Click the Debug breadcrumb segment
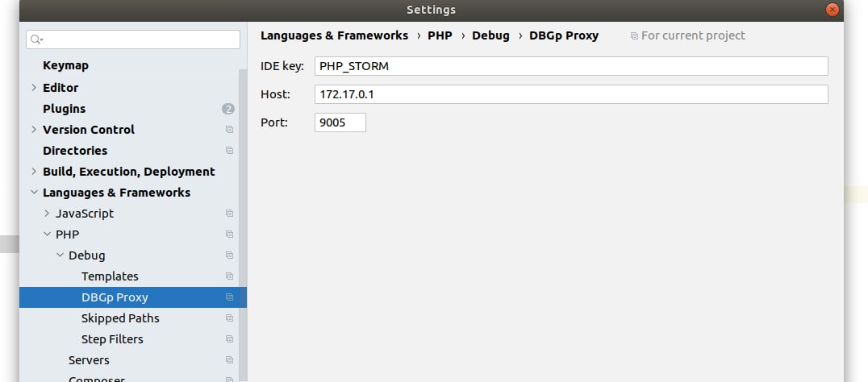 [490, 35]
